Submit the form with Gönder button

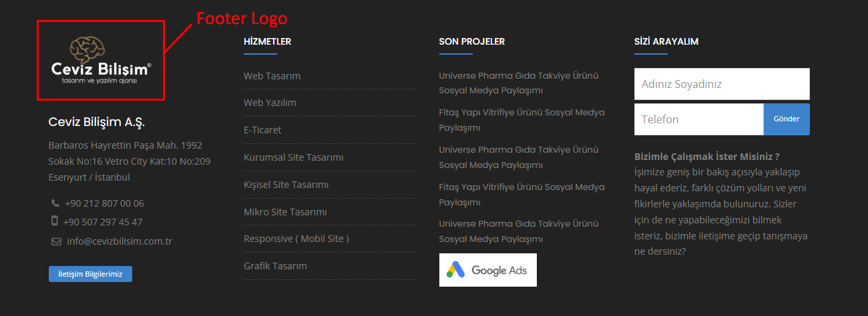point(787,119)
